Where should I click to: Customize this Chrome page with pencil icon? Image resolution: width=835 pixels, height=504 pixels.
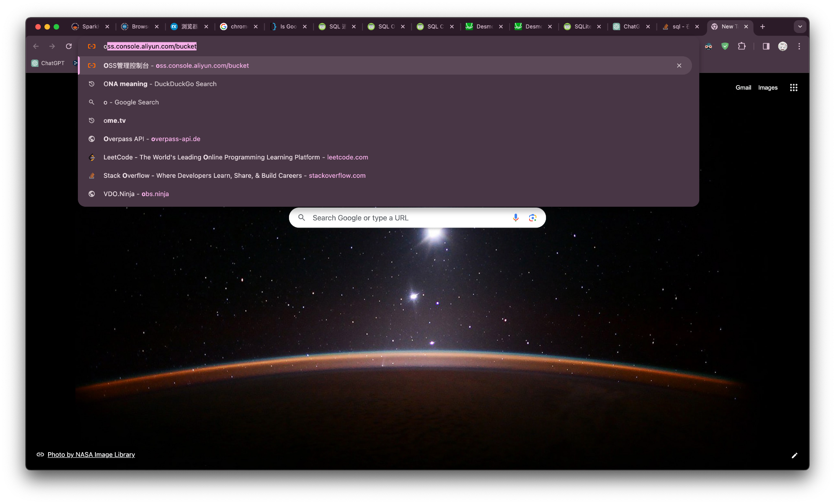(x=794, y=455)
